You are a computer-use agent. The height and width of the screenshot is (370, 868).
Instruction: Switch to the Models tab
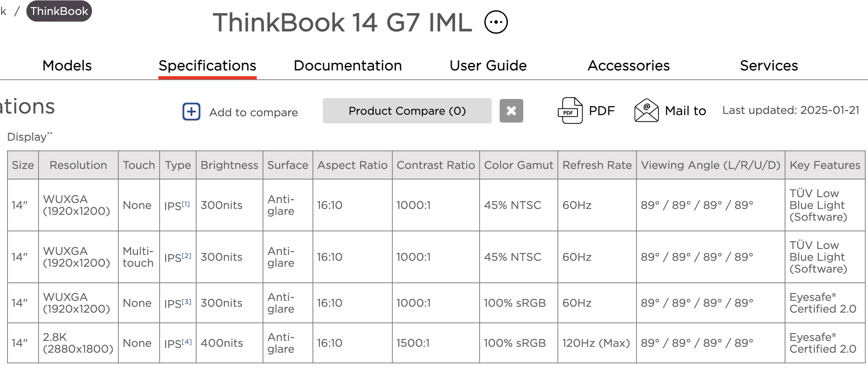point(67,66)
